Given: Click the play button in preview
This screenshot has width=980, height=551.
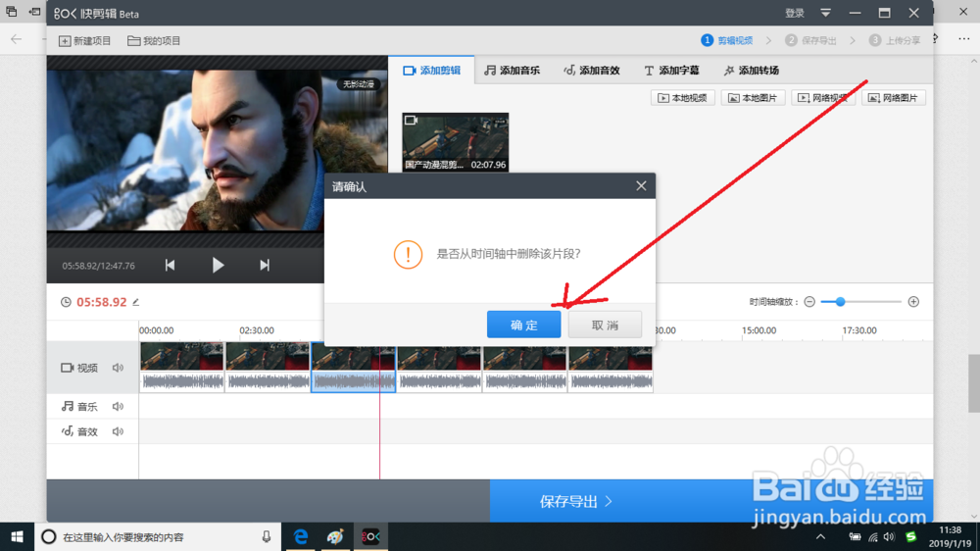Looking at the screenshot, I should tap(218, 265).
